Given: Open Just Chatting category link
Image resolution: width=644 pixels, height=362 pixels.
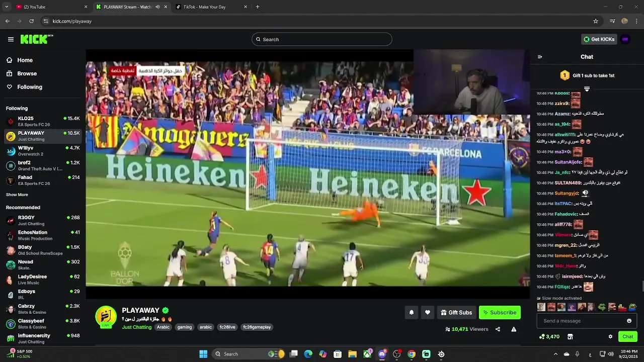Looking at the screenshot, I should pyautogui.click(x=136, y=327).
